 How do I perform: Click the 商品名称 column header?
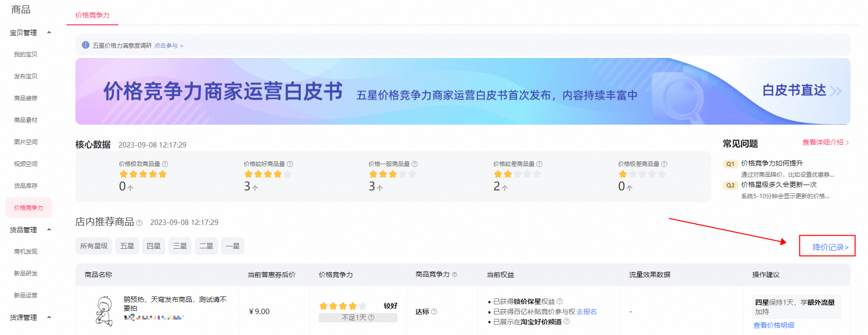pyautogui.click(x=98, y=275)
